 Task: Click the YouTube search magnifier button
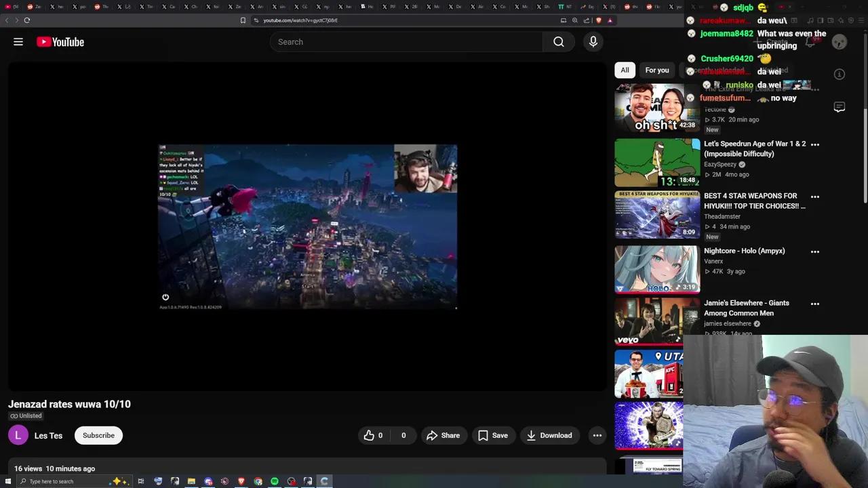coord(559,42)
